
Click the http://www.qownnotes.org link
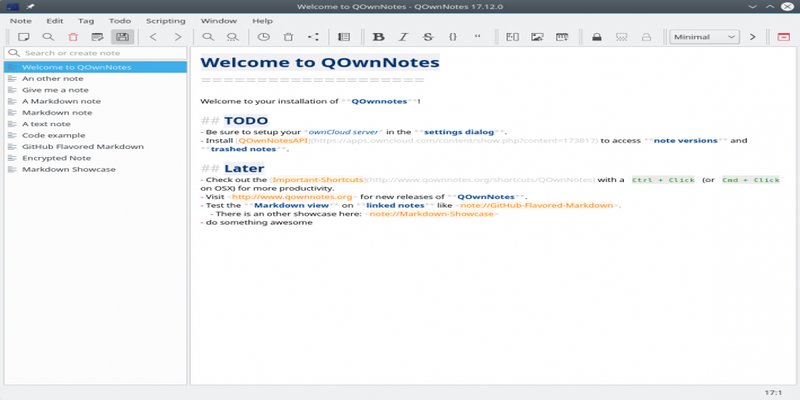(292, 197)
